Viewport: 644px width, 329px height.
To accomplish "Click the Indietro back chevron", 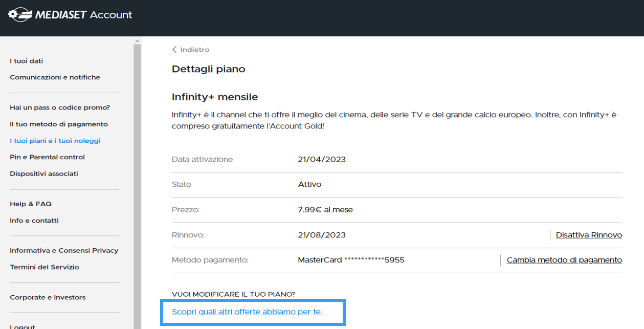I will (x=174, y=50).
